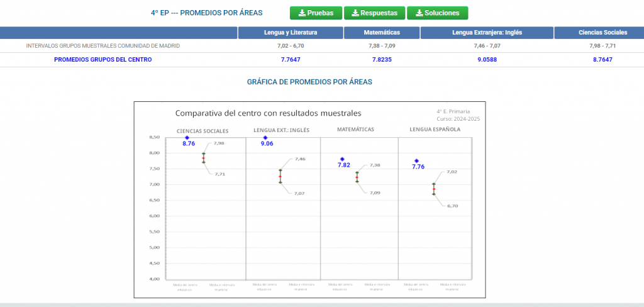Click the Respuestas download button
644x307 pixels.
click(375, 13)
